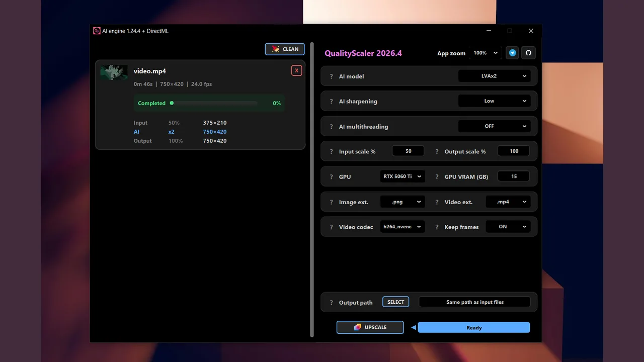Minimize the QualityScaler window
Viewport: 644px width, 362px height.
pos(489,31)
